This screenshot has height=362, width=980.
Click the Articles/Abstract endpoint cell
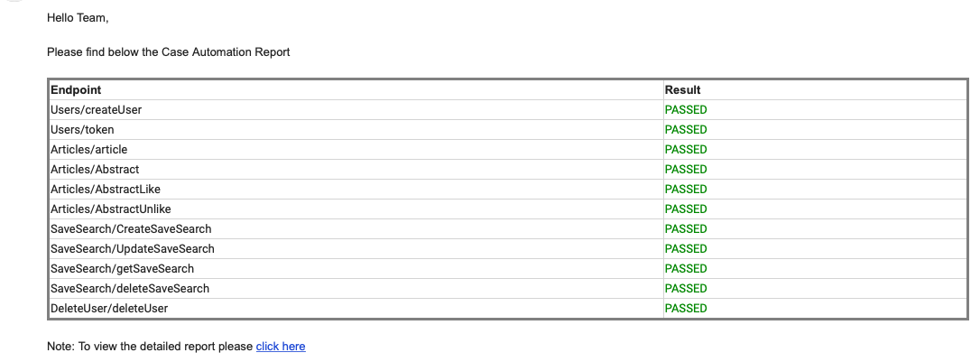coord(95,170)
